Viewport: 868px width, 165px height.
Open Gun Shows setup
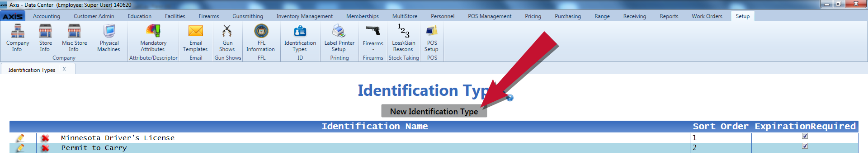[x=227, y=38]
